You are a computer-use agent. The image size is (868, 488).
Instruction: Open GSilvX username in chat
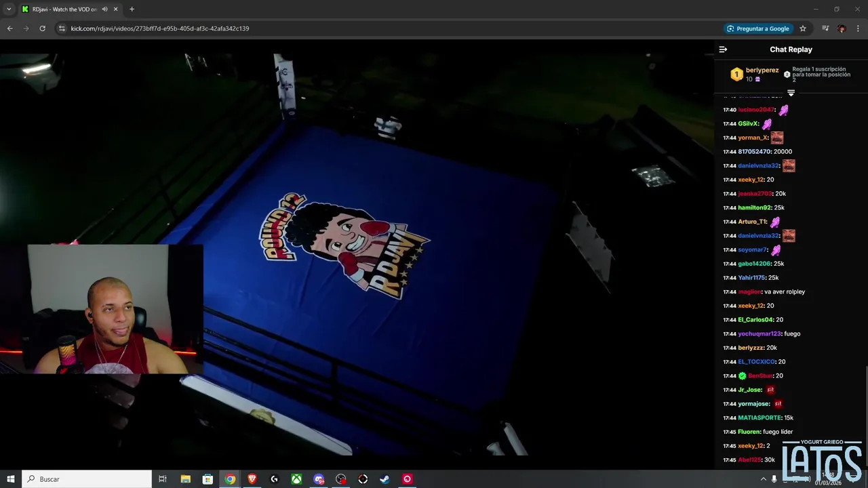coord(748,124)
